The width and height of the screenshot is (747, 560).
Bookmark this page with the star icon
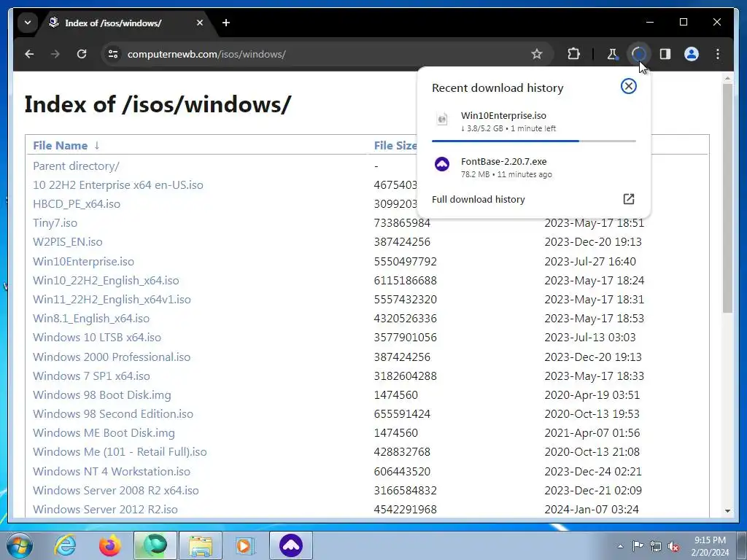click(537, 54)
